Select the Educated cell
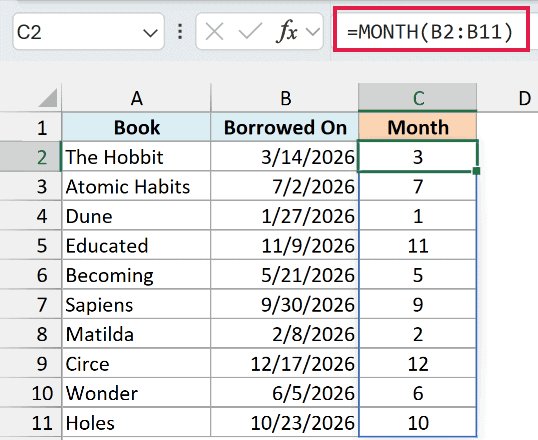The image size is (538, 440). [136, 245]
